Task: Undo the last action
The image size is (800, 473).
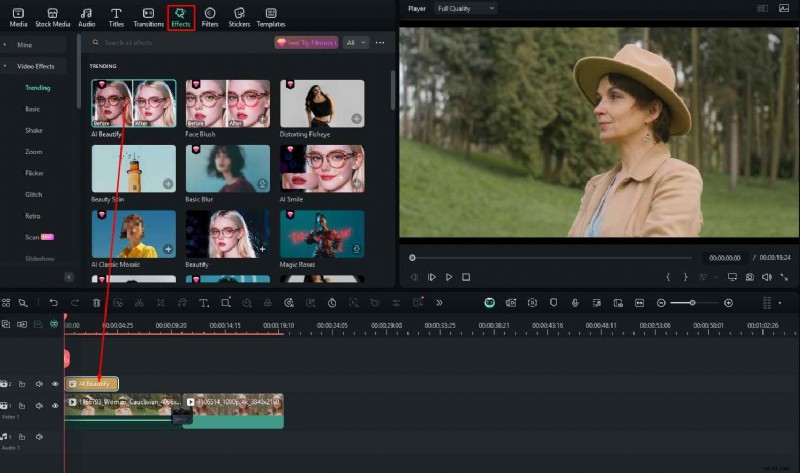Action: (x=54, y=303)
